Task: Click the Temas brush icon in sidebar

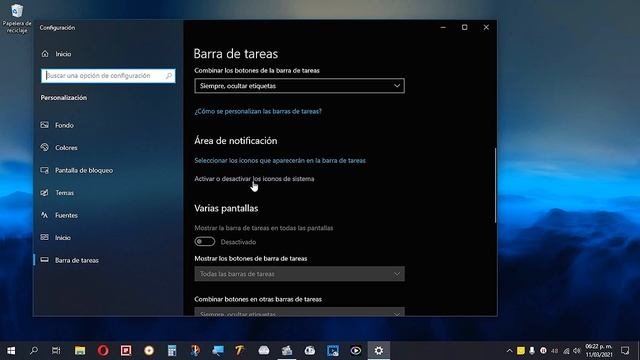Action: pyautogui.click(x=44, y=192)
